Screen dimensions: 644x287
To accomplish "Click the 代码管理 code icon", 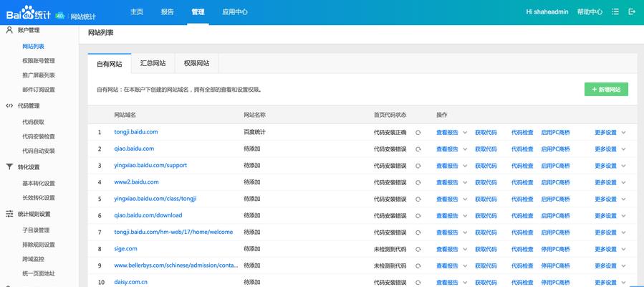I will [x=9, y=105].
